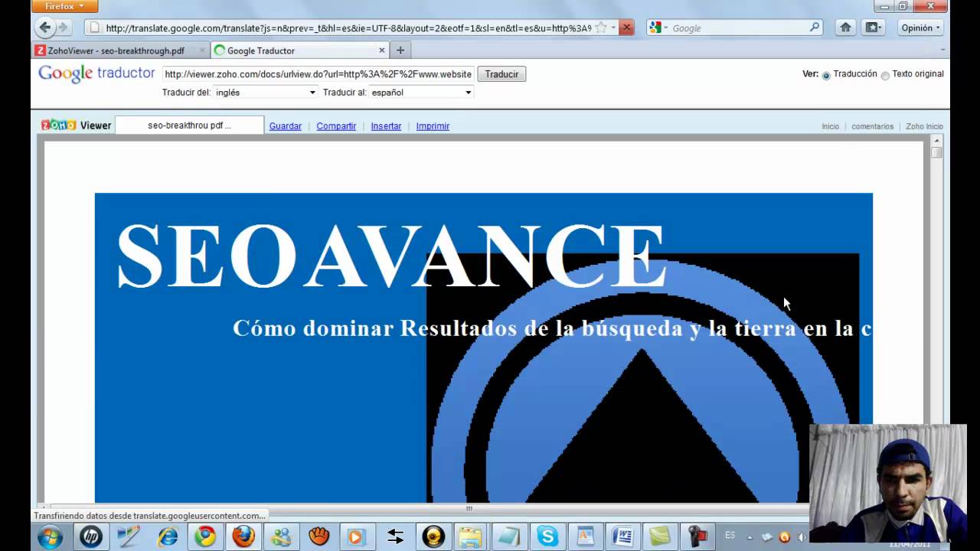Image resolution: width=980 pixels, height=551 pixels.
Task: Open the list all tabs arrow
Action: pos(942,50)
